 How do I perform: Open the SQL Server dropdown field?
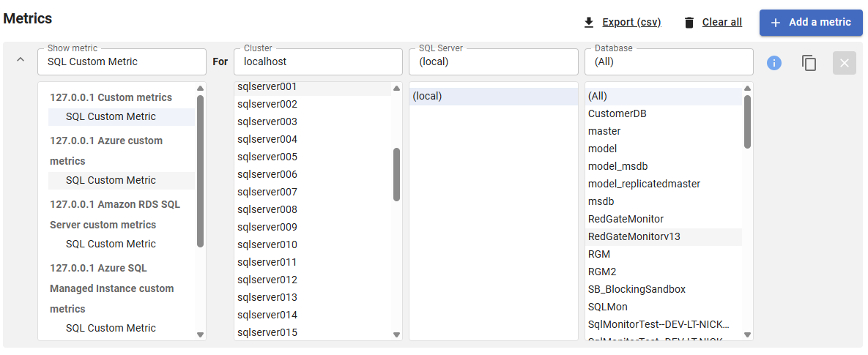click(493, 61)
